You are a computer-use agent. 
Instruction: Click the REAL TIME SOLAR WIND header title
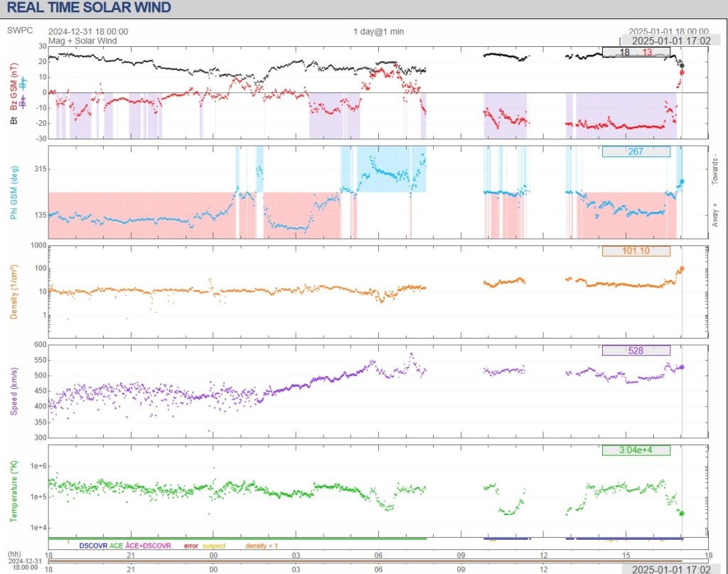tap(89, 8)
